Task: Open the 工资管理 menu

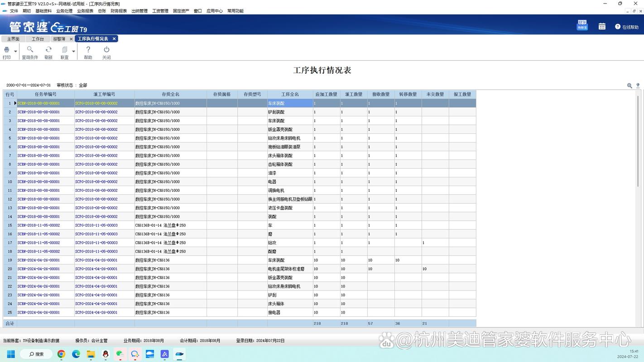Action: click(160, 11)
